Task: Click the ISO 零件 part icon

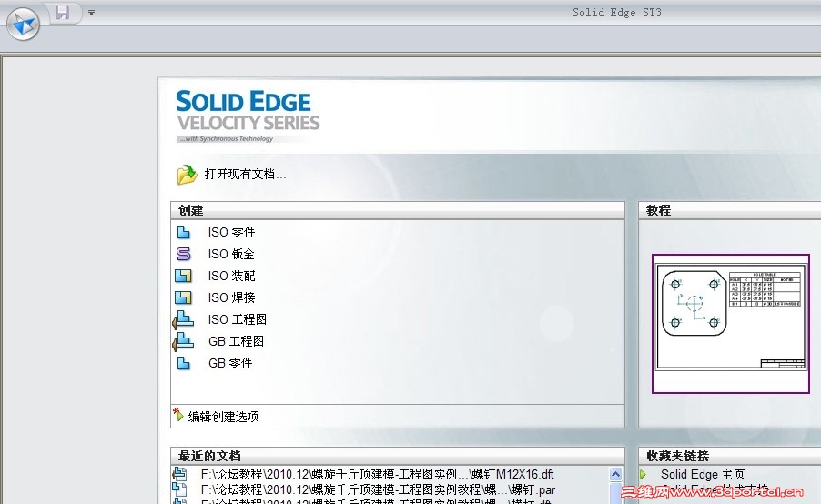Action: [183, 232]
